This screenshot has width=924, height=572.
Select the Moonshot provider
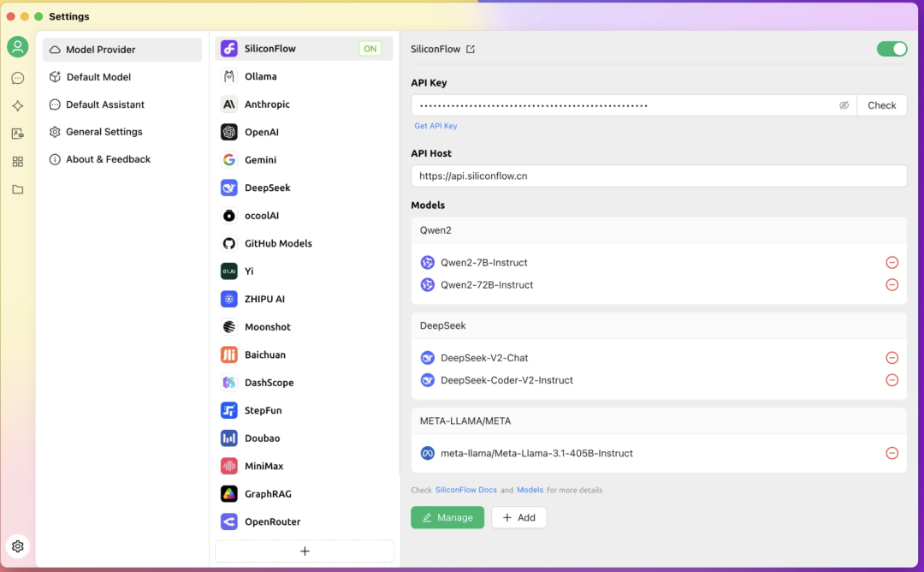(x=304, y=327)
